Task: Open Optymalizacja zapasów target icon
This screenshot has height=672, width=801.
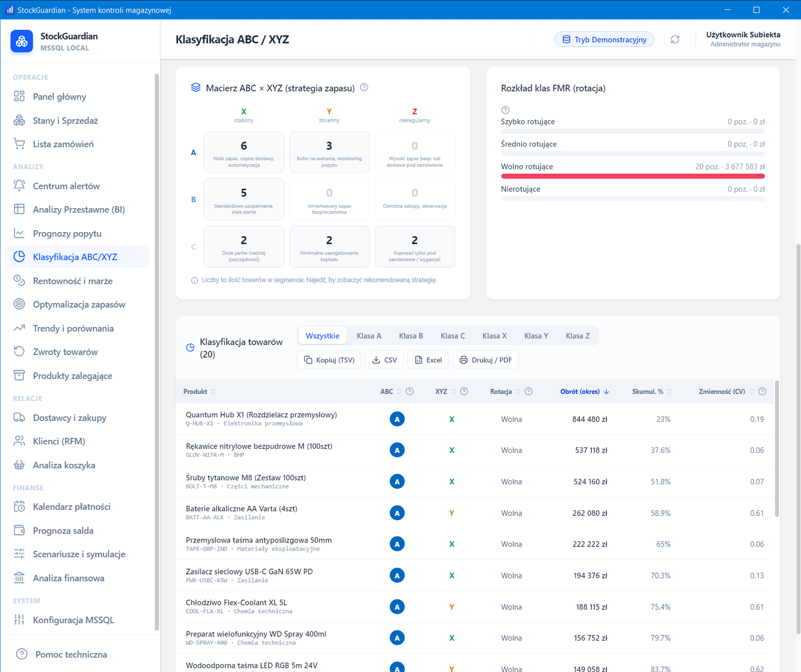Action: 19,304
